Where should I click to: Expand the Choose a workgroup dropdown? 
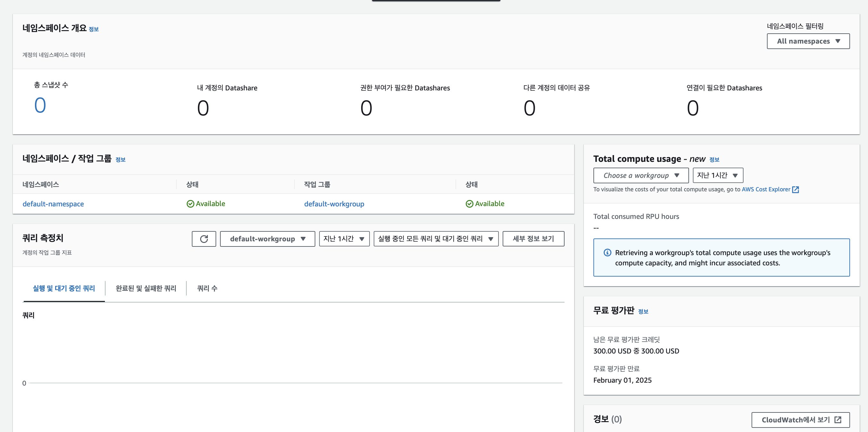click(x=641, y=175)
